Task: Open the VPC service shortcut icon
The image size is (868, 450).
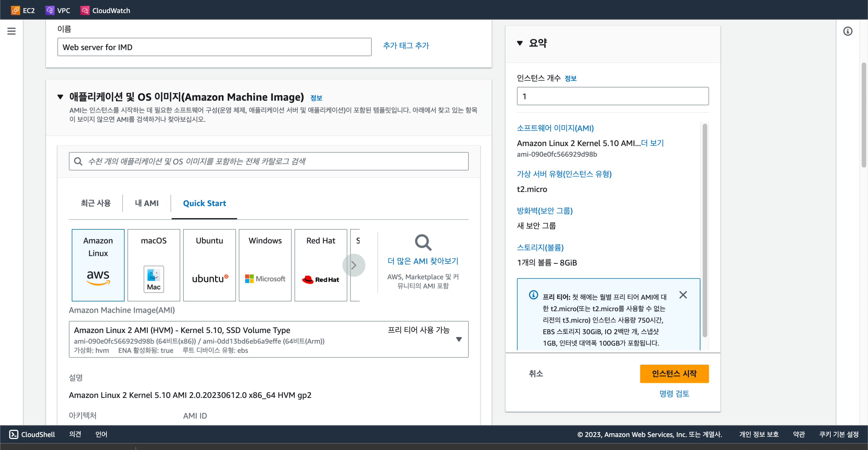Action: [49, 10]
